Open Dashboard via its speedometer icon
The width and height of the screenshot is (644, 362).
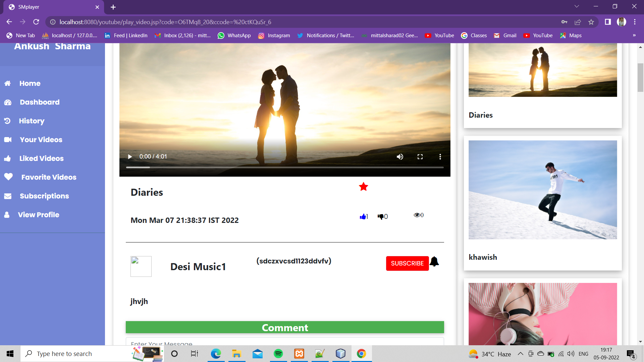click(x=7, y=102)
